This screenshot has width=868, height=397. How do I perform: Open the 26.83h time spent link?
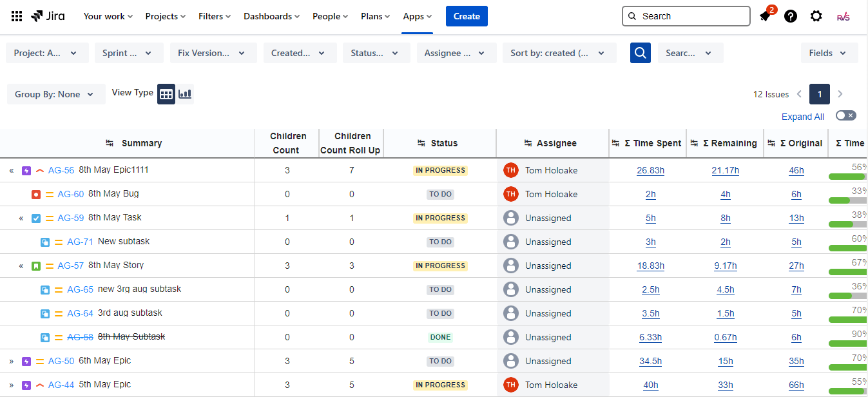pyautogui.click(x=650, y=170)
